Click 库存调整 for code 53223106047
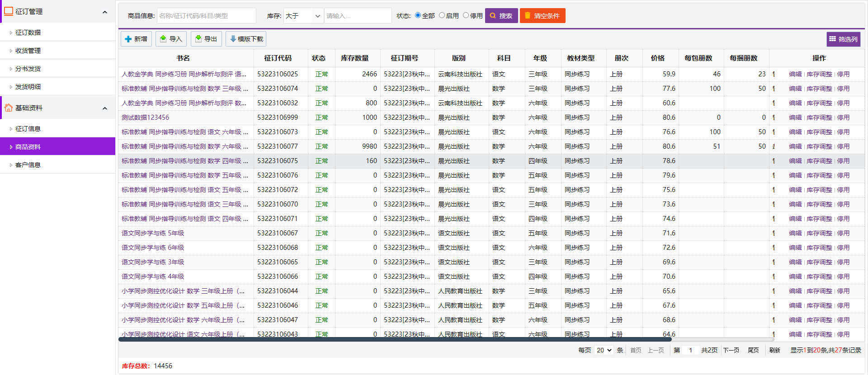The image size is (868, 375). 819,320
